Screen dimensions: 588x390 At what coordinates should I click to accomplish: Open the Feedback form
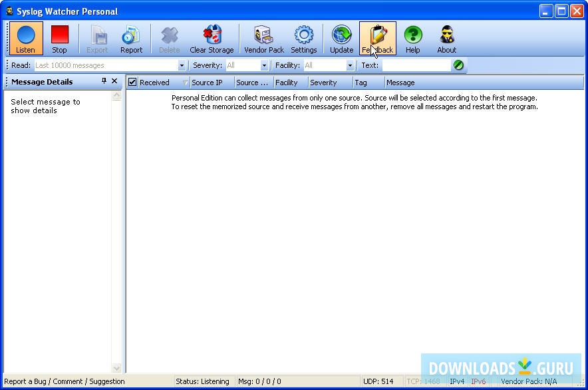[x=378, y=39]
